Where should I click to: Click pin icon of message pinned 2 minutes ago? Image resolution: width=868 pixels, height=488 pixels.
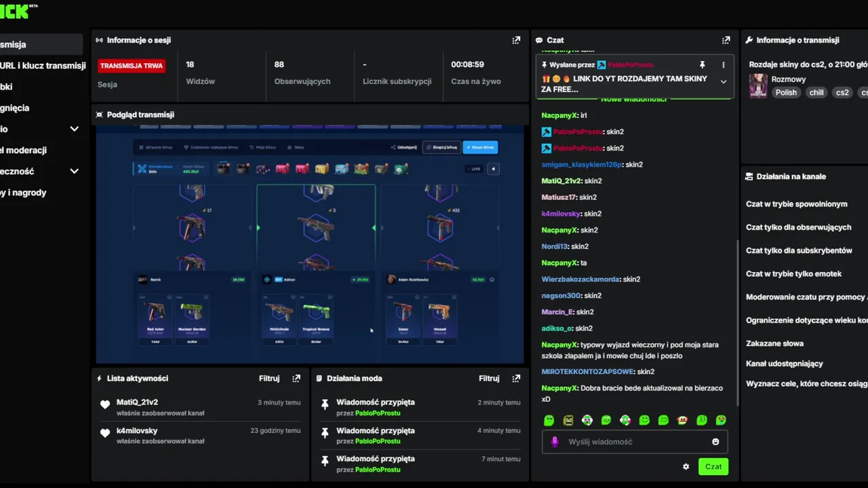coord(325,404)
